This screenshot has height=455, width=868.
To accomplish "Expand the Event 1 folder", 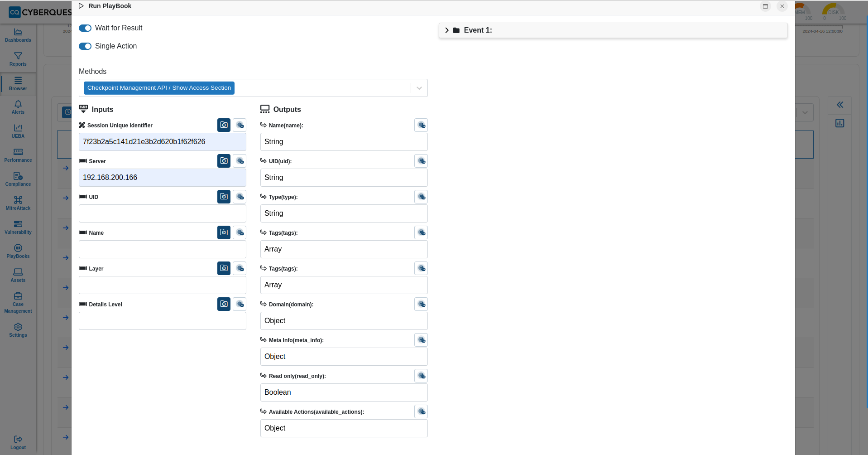I will (x=447, y=30).
